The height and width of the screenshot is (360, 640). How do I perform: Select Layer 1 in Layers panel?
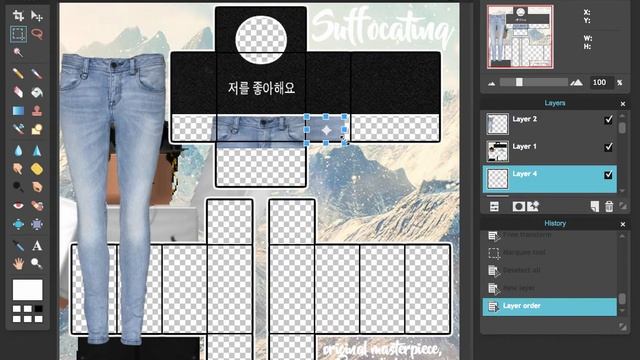[549, 151]
